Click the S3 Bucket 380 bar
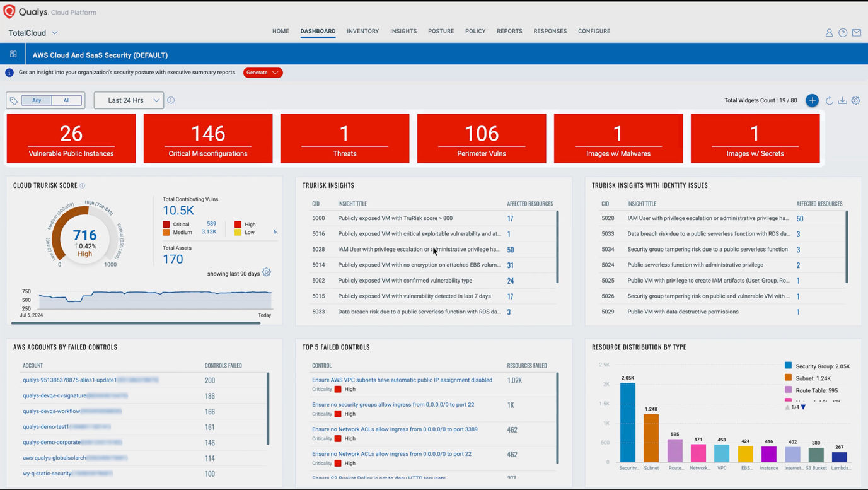The height and width of the screenshot is (490, 868). pos(816,455)
